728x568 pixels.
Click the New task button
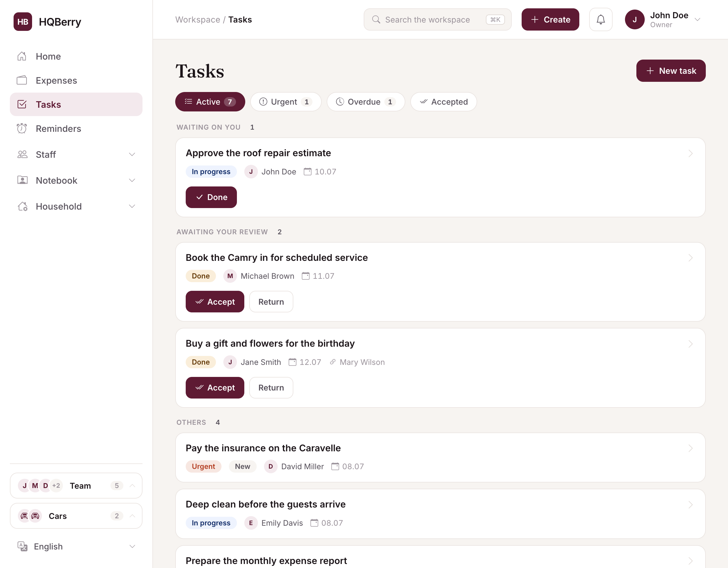tap(671, 71)
